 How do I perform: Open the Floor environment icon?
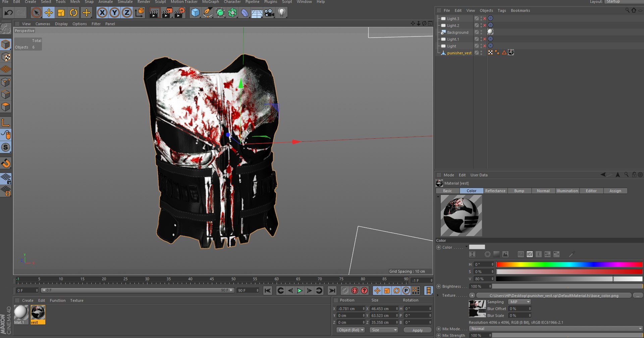pos(257,13)
